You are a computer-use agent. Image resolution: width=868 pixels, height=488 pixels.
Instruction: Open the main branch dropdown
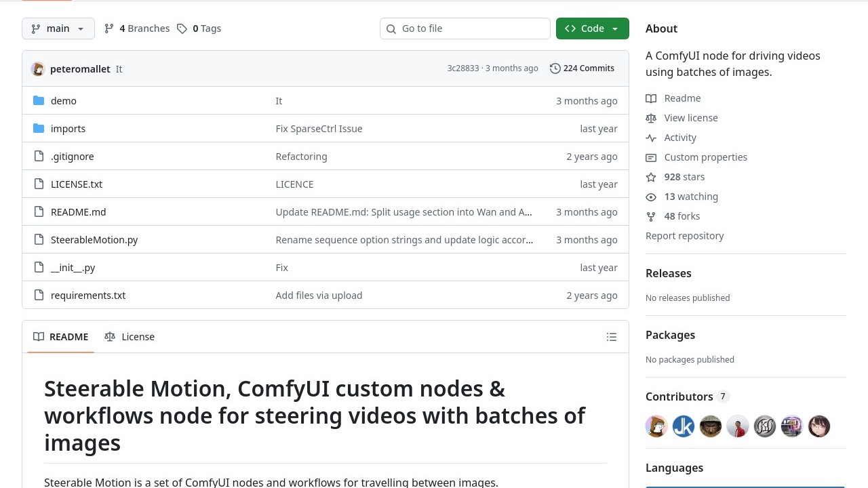point(58,28)
